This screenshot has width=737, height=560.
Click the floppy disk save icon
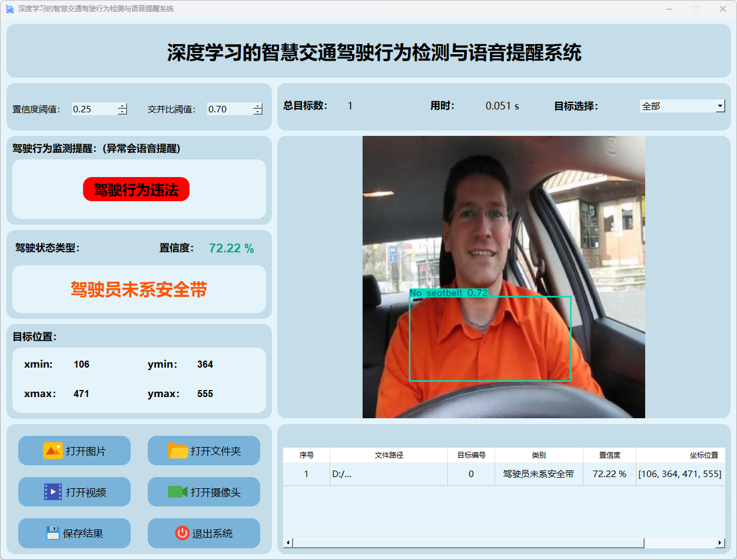pos(53,533)
